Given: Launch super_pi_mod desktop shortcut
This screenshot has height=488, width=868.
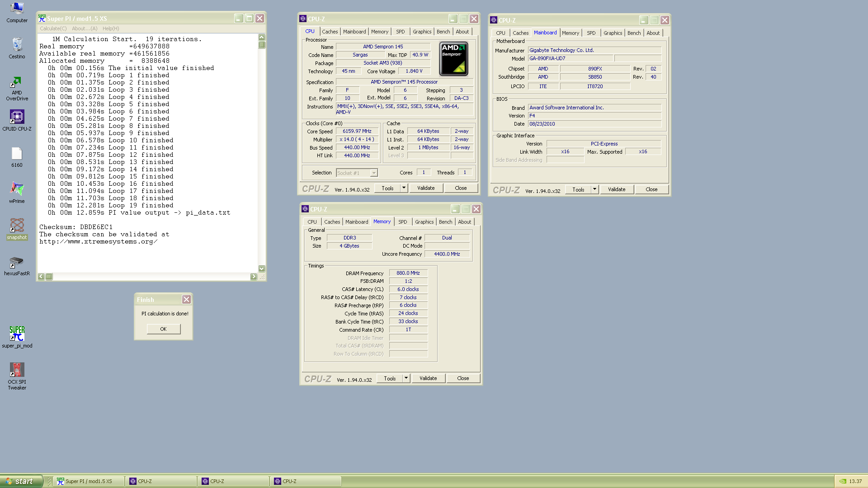Looking at the screenshot, I should coord(17,337).
